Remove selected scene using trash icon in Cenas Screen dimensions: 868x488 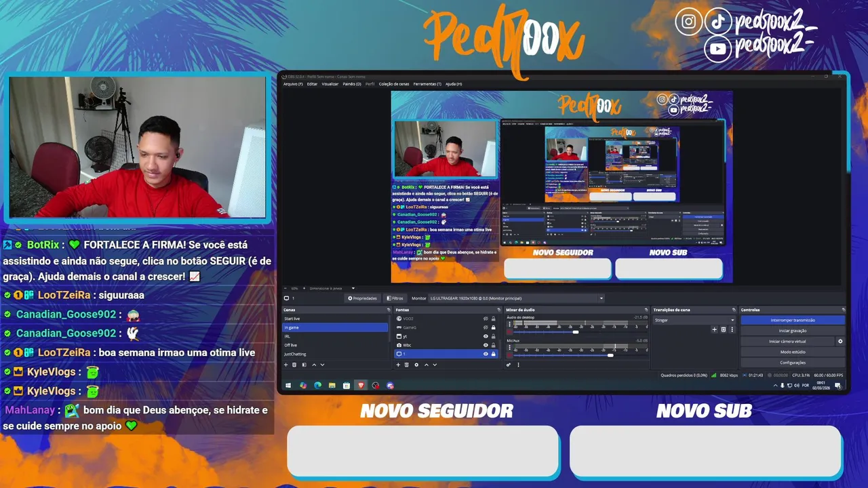tap(294, 365)
